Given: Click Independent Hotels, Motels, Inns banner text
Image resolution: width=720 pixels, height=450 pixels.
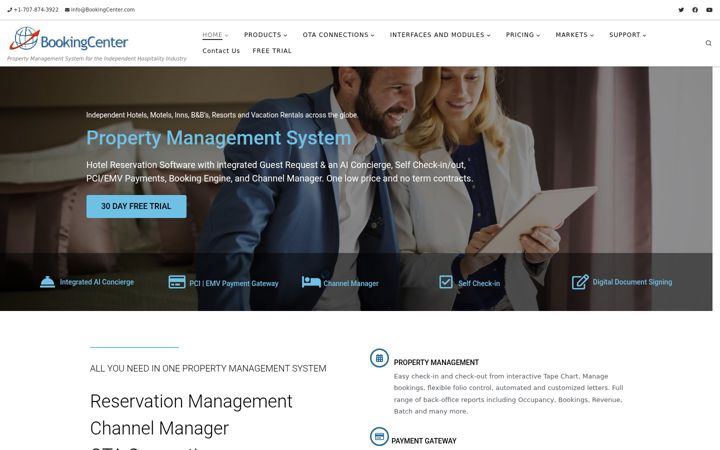Looking at the screenshot, I should coord(222,115).
